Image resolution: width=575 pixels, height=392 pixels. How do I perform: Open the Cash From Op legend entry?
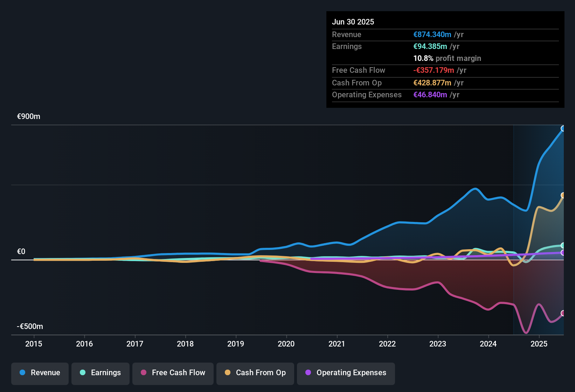(255, 373)
